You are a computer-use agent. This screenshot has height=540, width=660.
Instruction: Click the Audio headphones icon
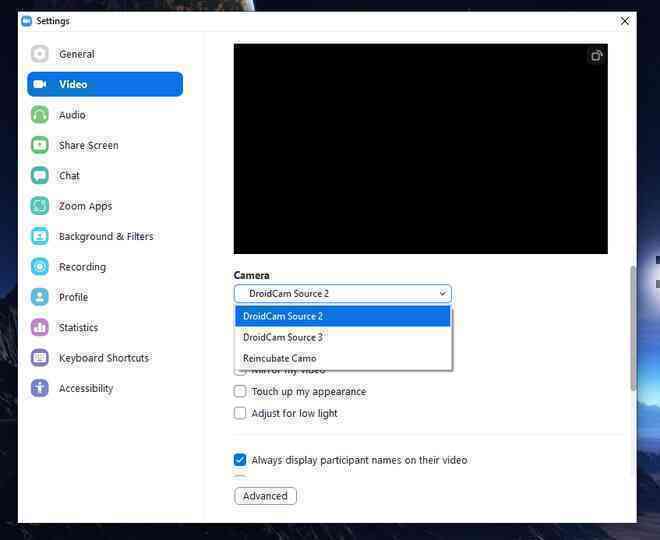(40, 114)
